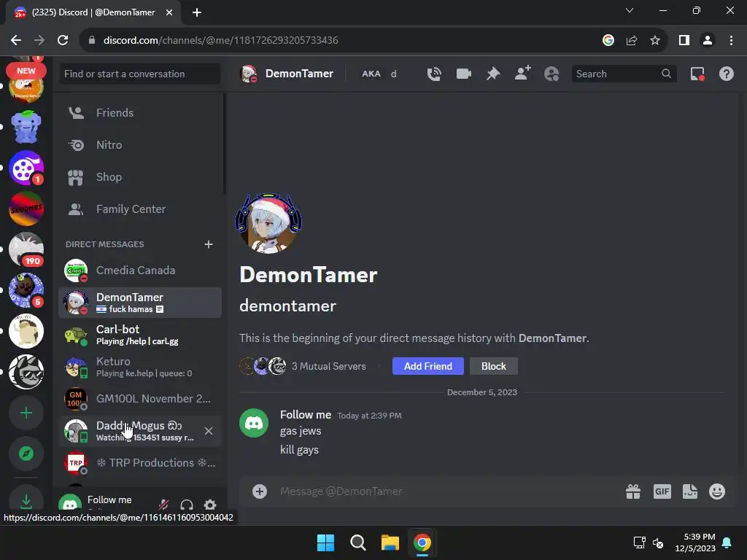The width and height of the screenshot is (747, 560).
Task: Click DemonTamer's large profile avatar
Action: tap(268, 223)
